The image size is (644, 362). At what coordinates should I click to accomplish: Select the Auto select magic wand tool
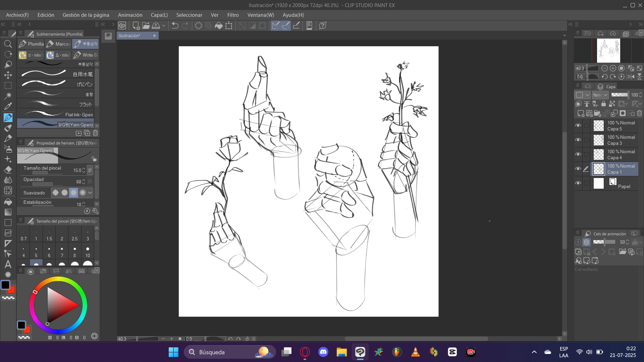pos(8,96)
